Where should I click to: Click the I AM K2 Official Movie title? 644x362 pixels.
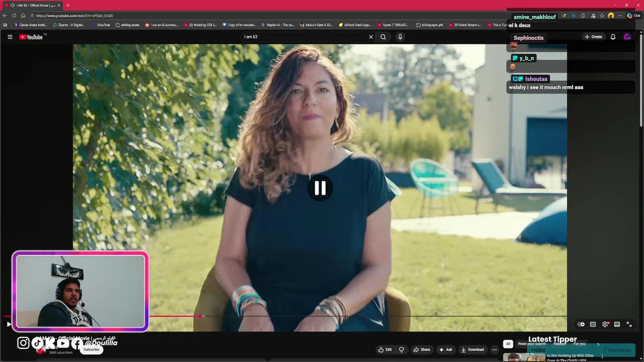[x=75, y=338]
